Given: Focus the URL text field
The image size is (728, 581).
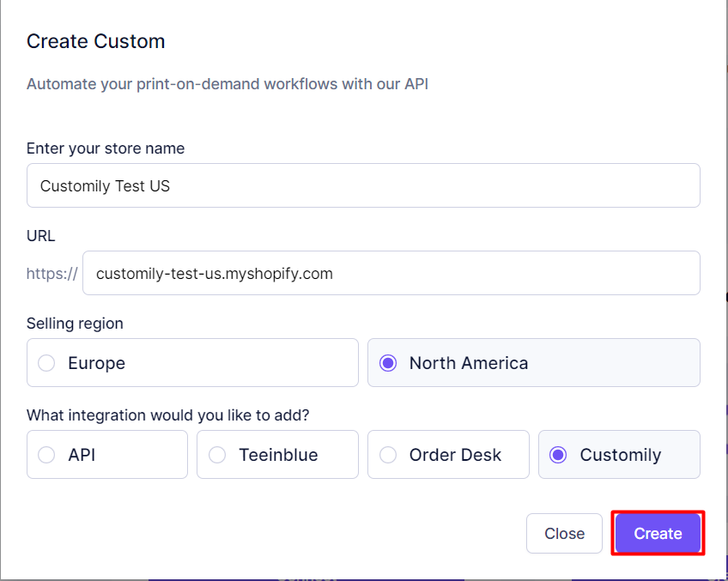Looking at the screenshot, I should pos(391,273).
